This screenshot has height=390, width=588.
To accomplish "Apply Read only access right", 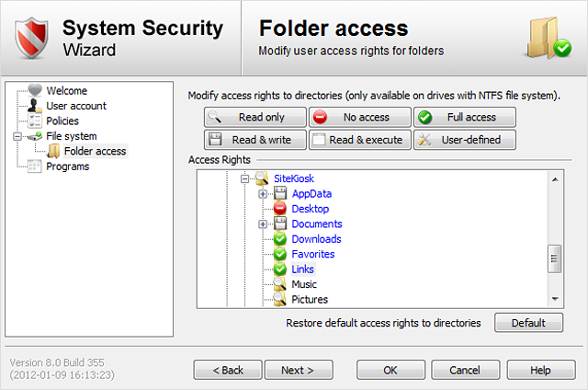I will click(x=255, y=117).
